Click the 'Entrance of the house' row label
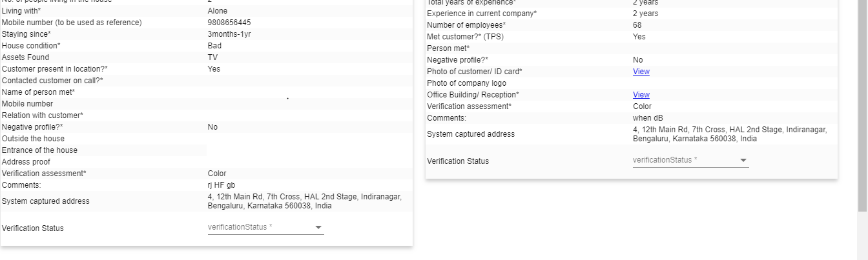The width and height of the screenshot is (868, 260). [x=39, y=150]
